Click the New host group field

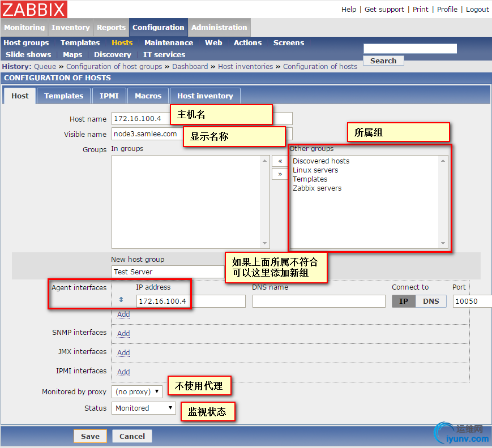coord(169,272)
